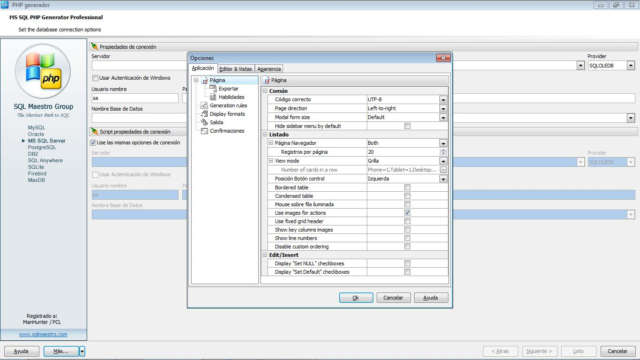Toggle Show key column images checkbox
This screenshot has width=640, height=360.
(x=407, y=230)
